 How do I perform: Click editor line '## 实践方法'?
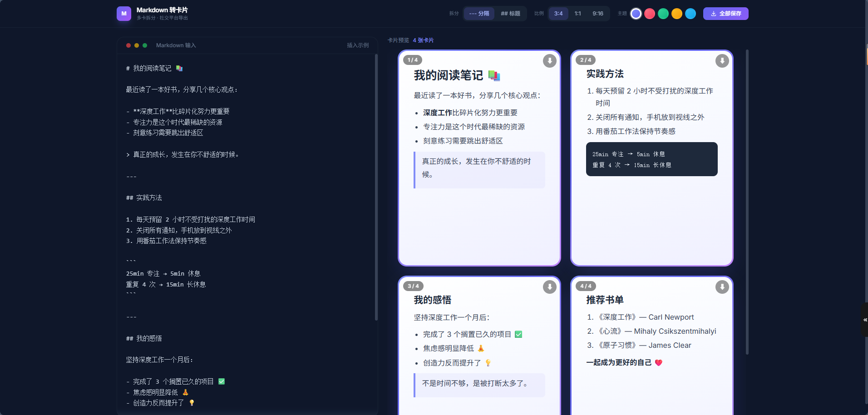point(144,198)
